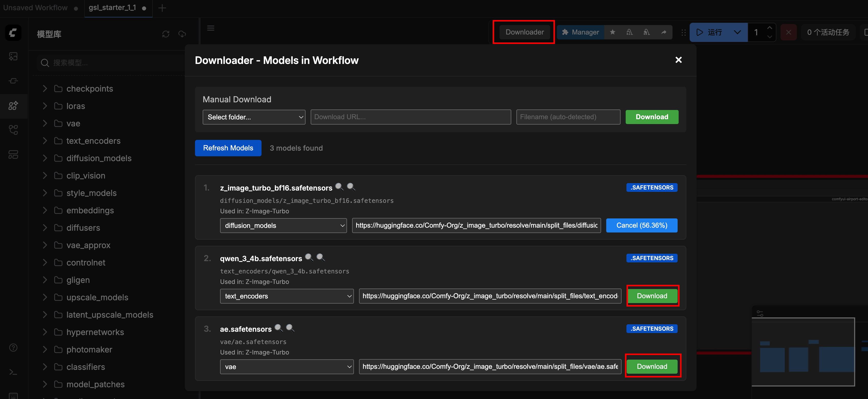Download the qwen_3_4b.safetensors model

pos(652,296)
